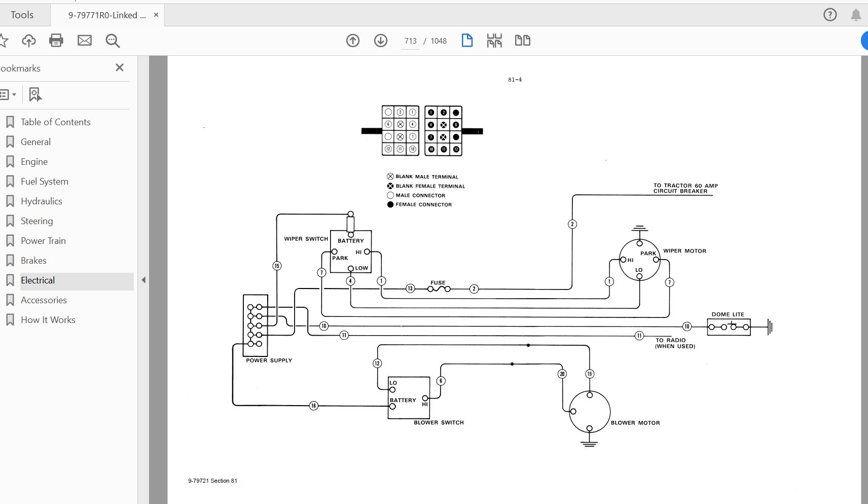The height and width of the screenshot is (504, 868).
Task: Go to the Accessories bookmark
Action: click(x=44, y=300)
